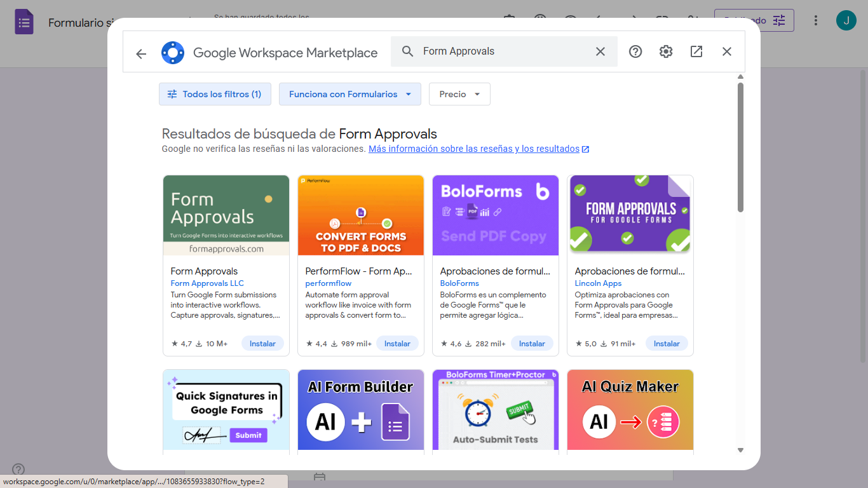Screen dimensions: 868x488
Task: Open the AI Quiz Maker thumbnail
Action: click(x=630, y=410)
